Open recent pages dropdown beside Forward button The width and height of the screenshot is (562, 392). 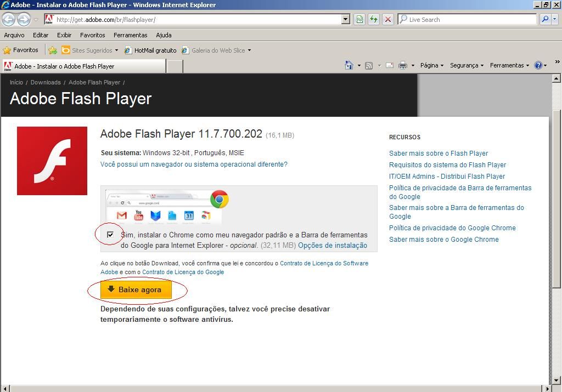[x=36, y=20]
